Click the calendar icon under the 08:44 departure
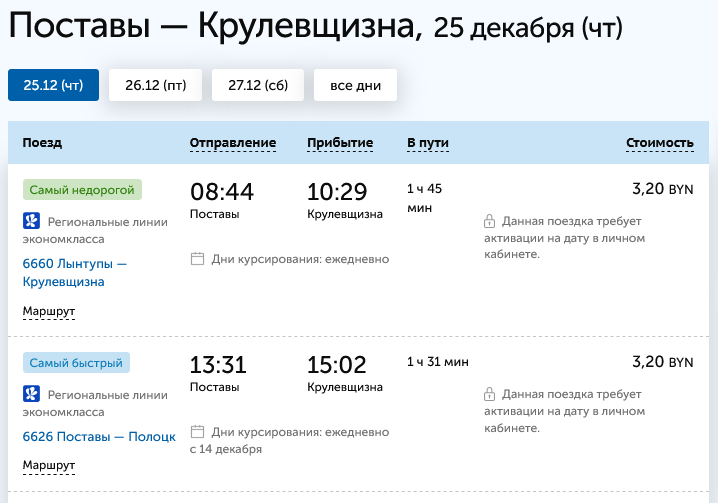The image size is (718, 503). pyautogui.click(x=198, y=259)
